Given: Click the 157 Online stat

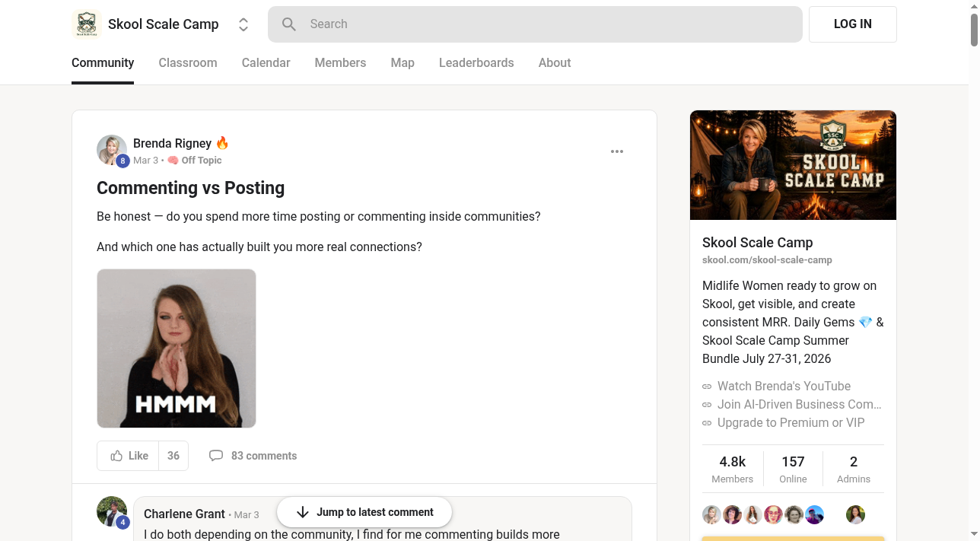Looking at the screenshot, I should (793, 469).
